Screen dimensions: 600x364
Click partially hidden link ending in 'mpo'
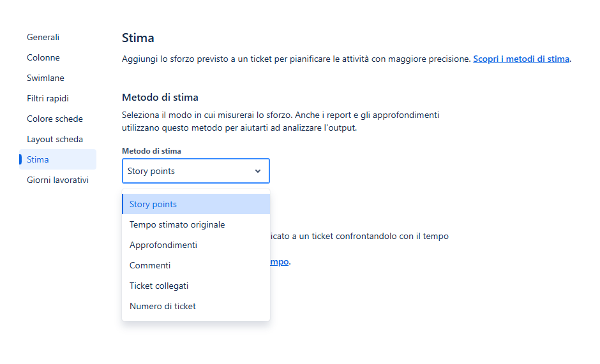[280, 262]
